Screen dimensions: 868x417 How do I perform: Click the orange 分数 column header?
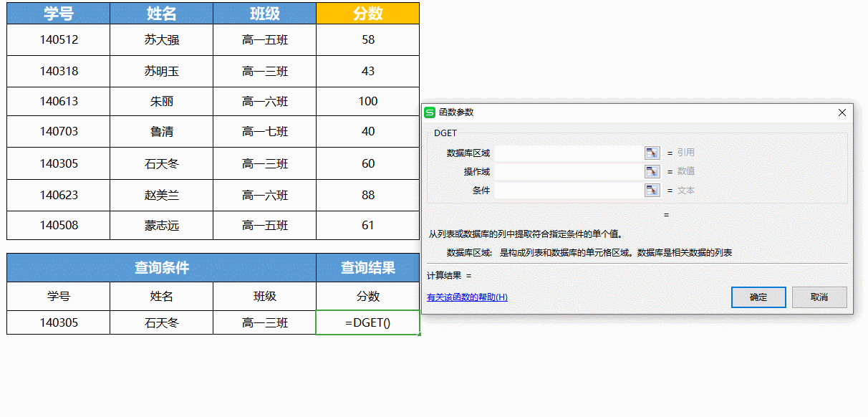pyautogui.click(x=367, y=13)
